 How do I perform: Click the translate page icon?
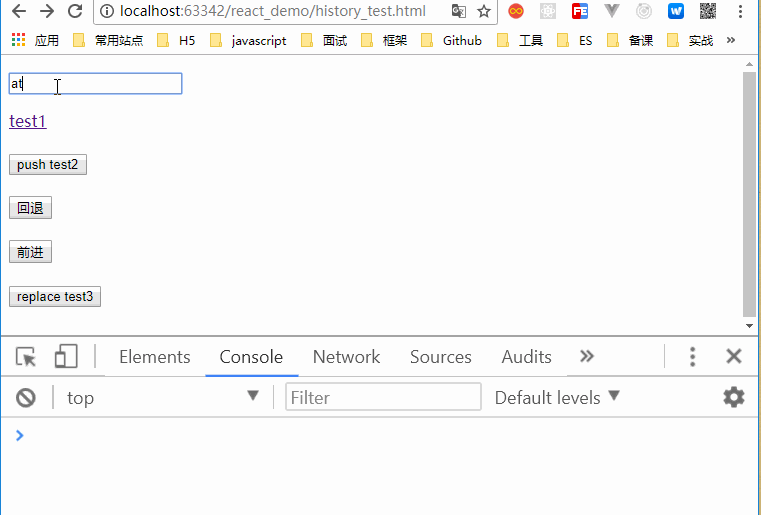[458, 12]
